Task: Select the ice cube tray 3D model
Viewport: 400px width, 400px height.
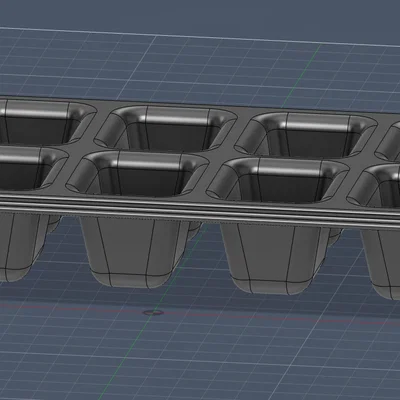Action: (200, 197)
